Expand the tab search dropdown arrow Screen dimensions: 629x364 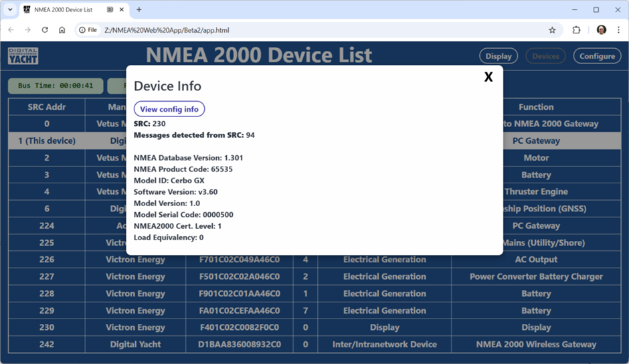tap(10, 10)
